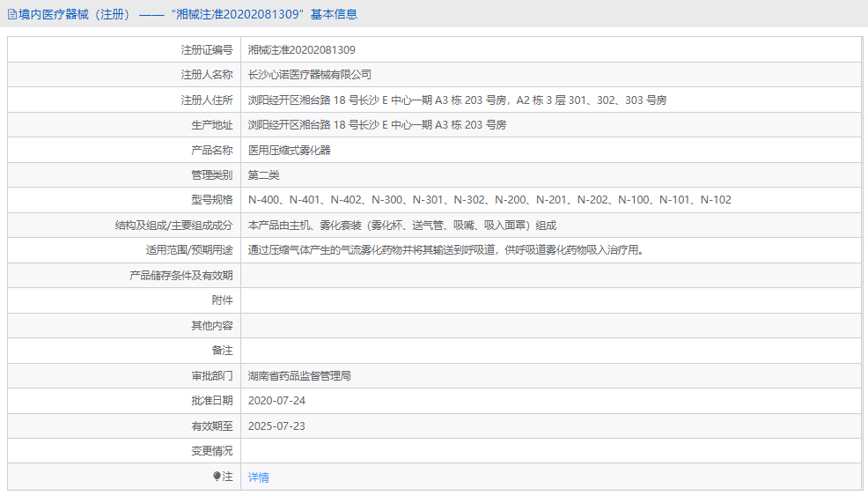Click the document icon before the page title
The height and width of the screenshot is (496, 868).
[x=12, y=15]
